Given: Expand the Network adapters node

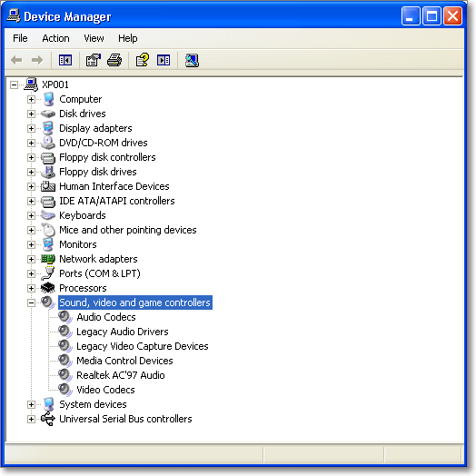Looking at the screenshot, I should coord(31,259).
